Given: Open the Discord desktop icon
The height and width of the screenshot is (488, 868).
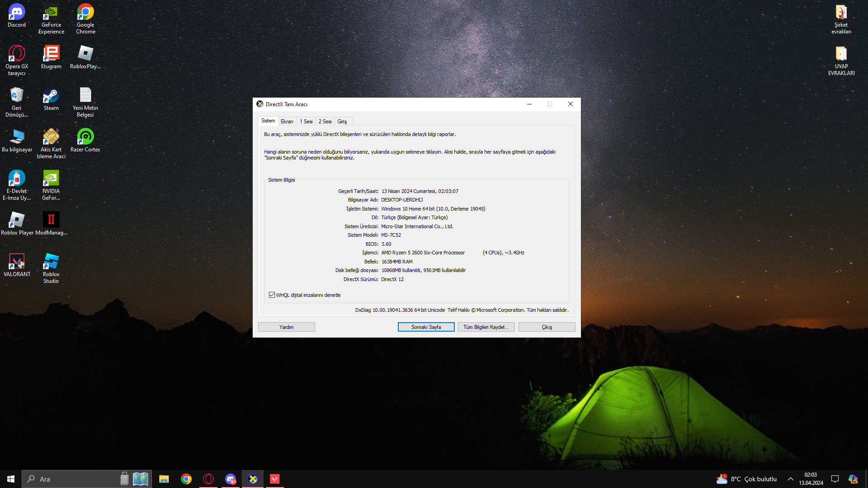Looking at the screenshot, I should pyautogui.click(x=17, y=13).
